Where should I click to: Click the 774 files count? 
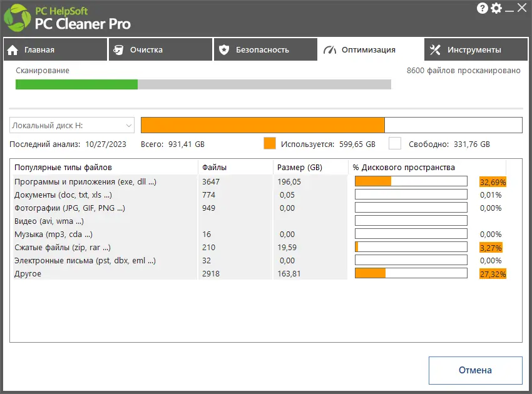coord(208,195)
